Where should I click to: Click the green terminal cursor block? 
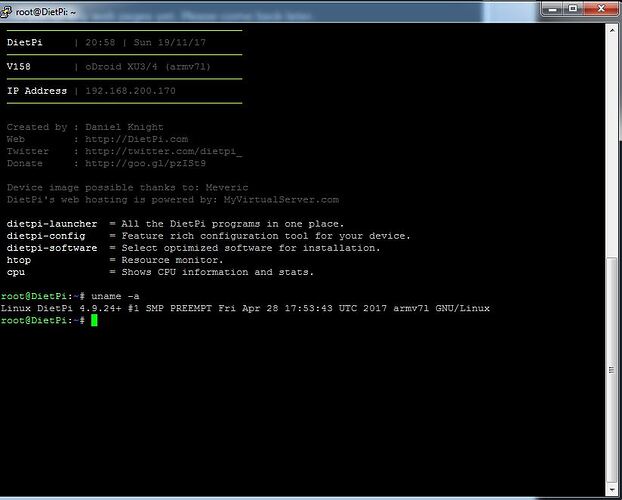(94, 320)
